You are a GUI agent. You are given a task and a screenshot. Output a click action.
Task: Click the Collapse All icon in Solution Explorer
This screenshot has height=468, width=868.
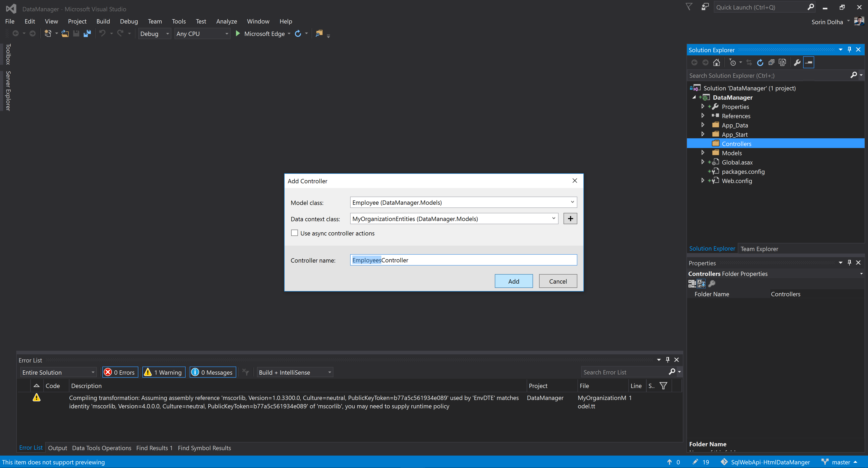[771, 63]
